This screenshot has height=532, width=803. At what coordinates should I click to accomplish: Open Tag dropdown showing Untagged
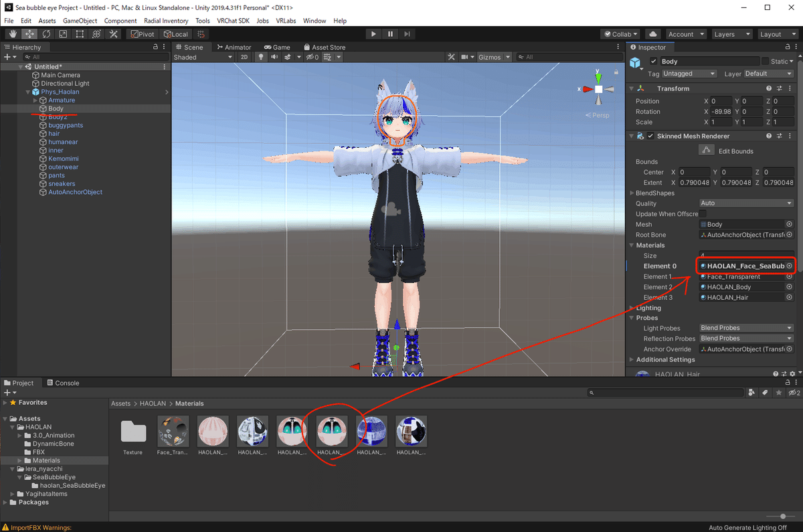689,74
